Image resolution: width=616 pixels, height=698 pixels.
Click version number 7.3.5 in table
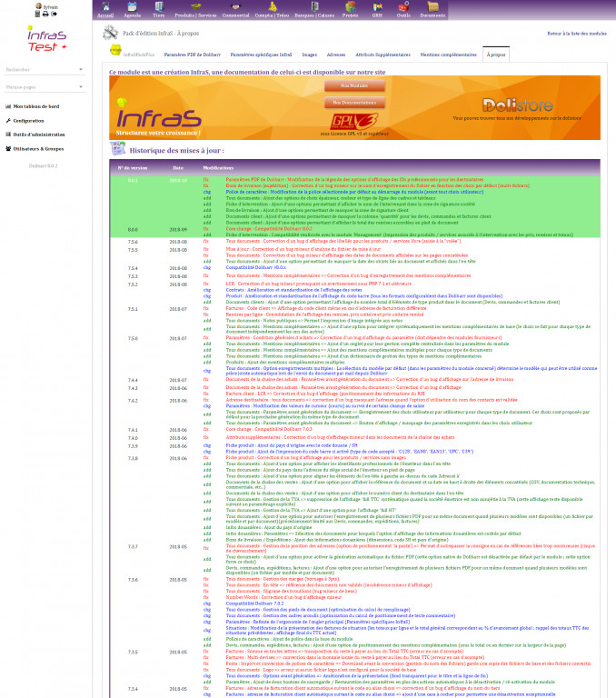pos(133,653)
